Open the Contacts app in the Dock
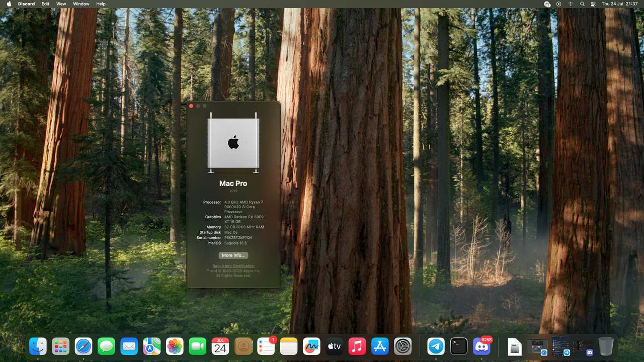 [x=243, y=346]
